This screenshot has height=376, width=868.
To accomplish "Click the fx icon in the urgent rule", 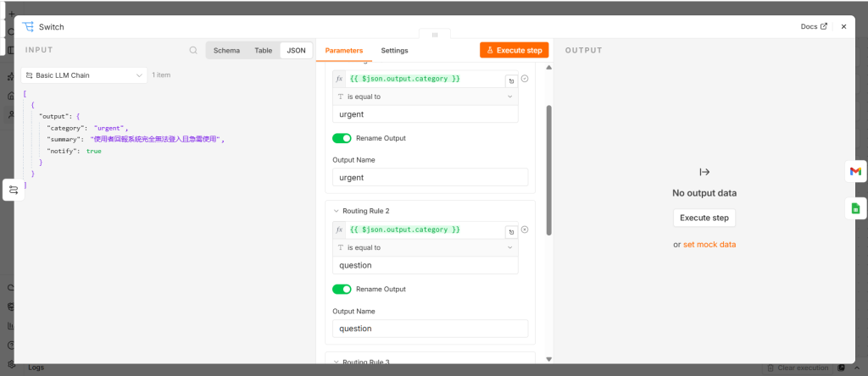I will pos(339,79).
